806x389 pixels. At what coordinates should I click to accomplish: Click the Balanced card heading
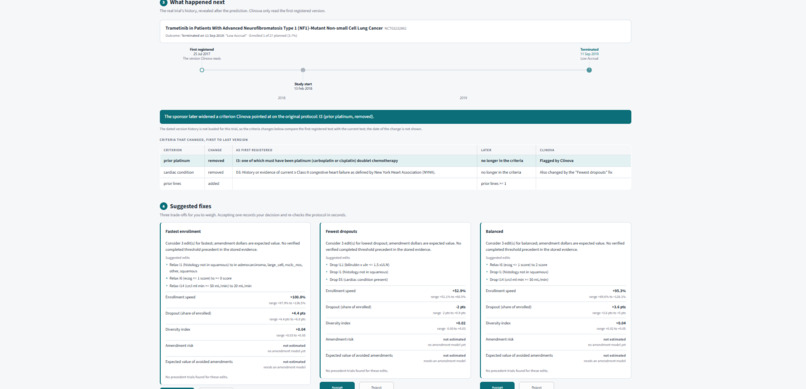click(x=494, y=232)
